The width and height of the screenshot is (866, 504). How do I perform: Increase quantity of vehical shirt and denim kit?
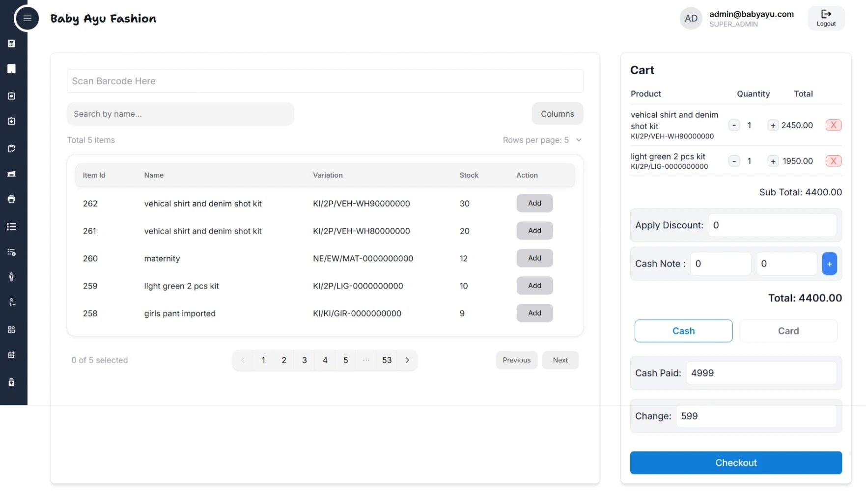pyautogui.click(x=773, y=125)
